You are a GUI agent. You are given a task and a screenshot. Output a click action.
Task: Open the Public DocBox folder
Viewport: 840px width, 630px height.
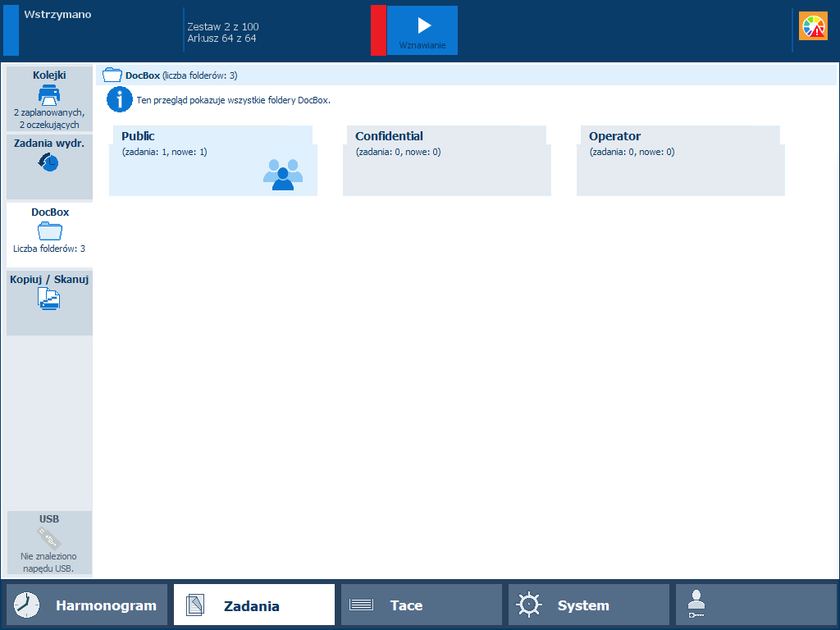coord(213,161)
